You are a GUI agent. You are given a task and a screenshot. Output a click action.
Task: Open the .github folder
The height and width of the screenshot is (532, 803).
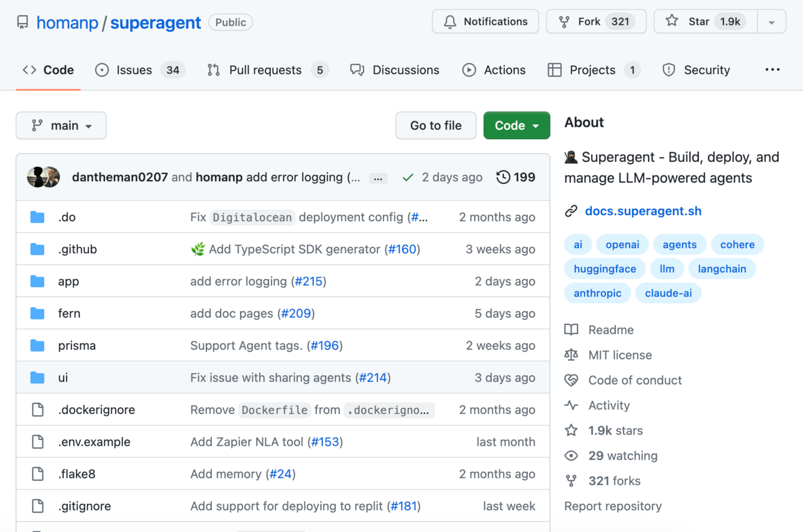coord(78,249)
